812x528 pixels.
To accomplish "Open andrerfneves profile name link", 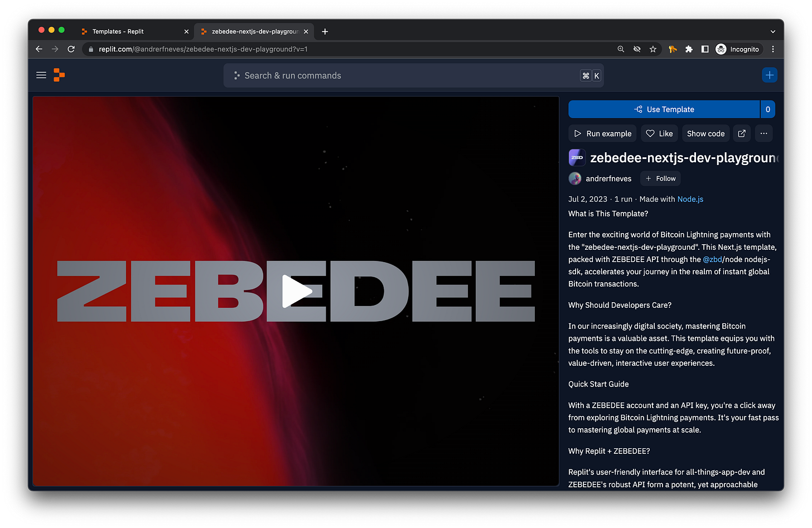I will tap(608, 178).
